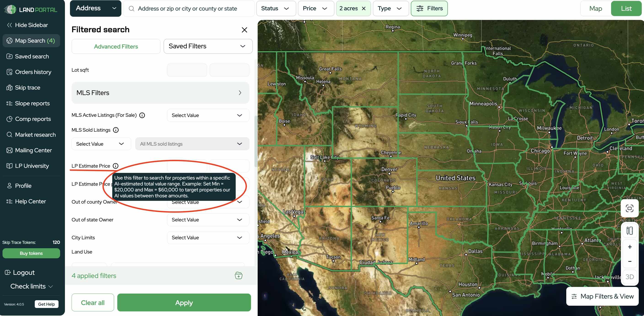This screenshot has height=316, width=644.
Task: Click the map zoom in plus button
Action: tap(630, 247)
